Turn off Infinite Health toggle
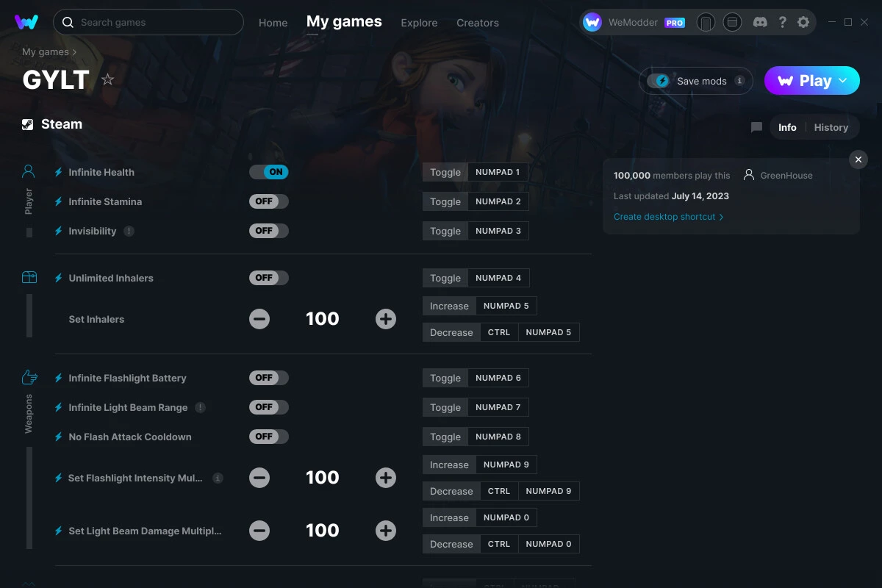This screenshot has height=588, width=882. click(269, 172)
